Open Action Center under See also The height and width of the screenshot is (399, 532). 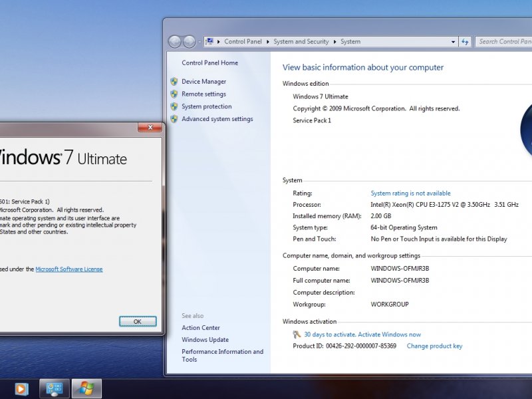pyautogui.click(x=201, y=328)
